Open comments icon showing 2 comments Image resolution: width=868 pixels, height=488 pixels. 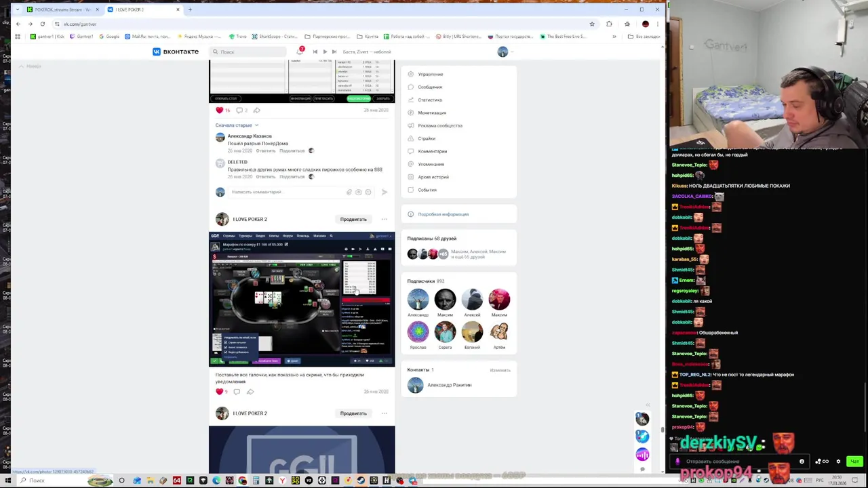[x=241, y=110]
